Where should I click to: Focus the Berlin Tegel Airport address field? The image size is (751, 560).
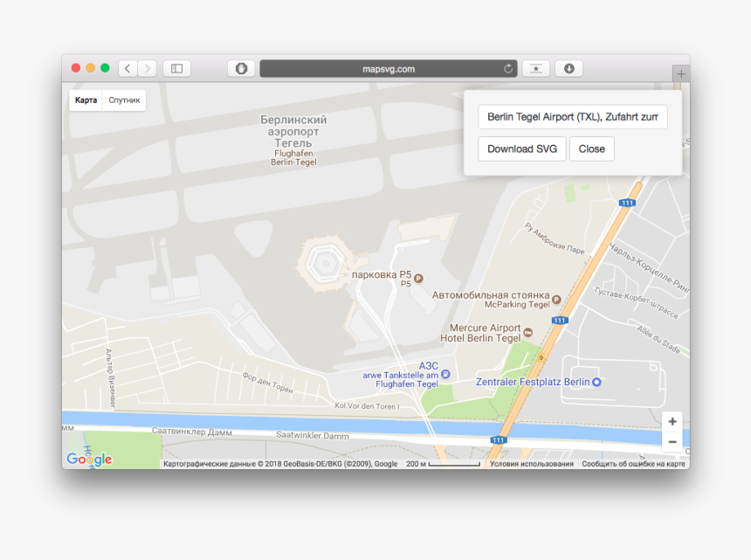573,117
